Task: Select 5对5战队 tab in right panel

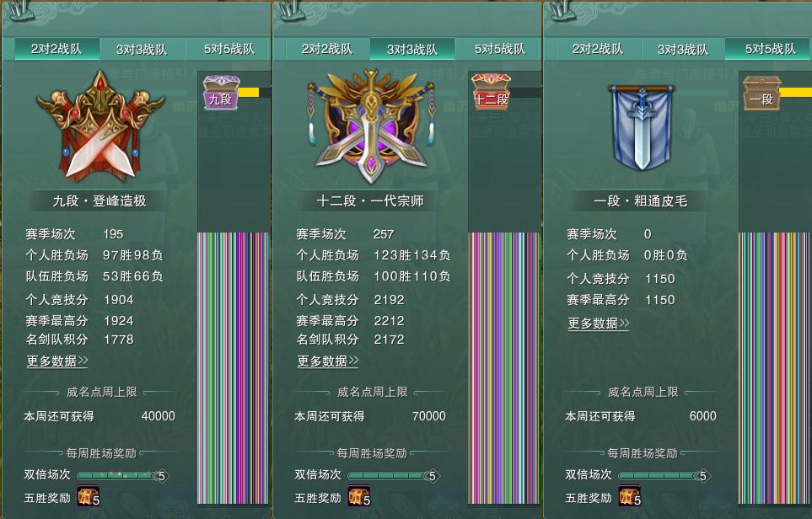Action: [x=768, y=49]
